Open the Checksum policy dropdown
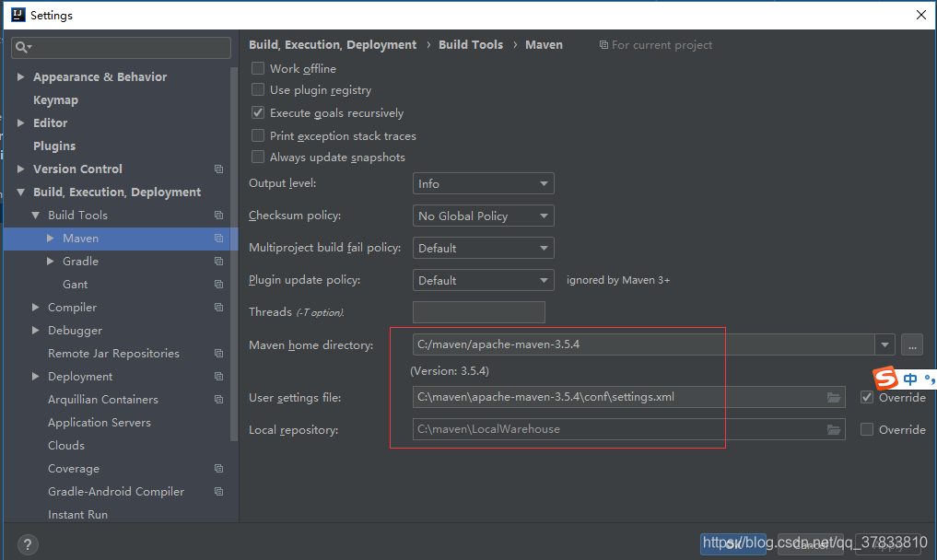Screen dimensions: 937x560 (483, 216)
